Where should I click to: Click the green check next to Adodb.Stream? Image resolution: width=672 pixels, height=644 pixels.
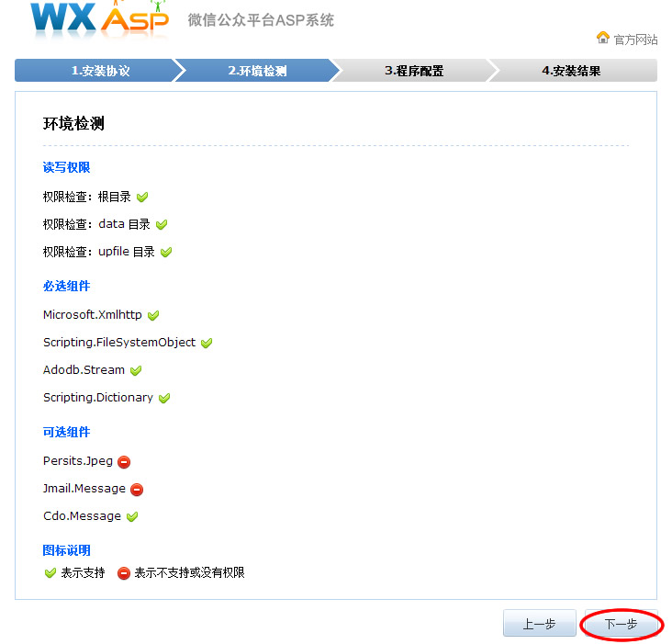pyautogui.click(x=136, y=370)
